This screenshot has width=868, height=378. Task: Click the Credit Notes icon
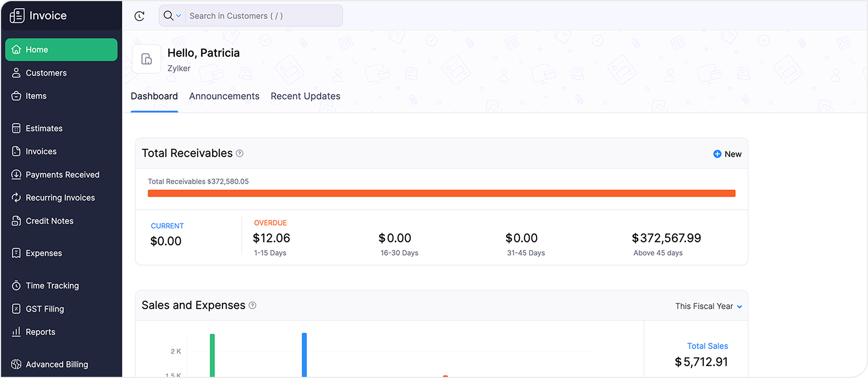tap(16, 220)
